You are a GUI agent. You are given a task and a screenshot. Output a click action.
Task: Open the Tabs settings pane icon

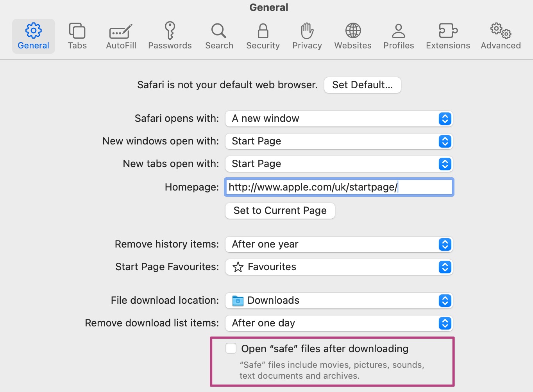coord(77,31)
